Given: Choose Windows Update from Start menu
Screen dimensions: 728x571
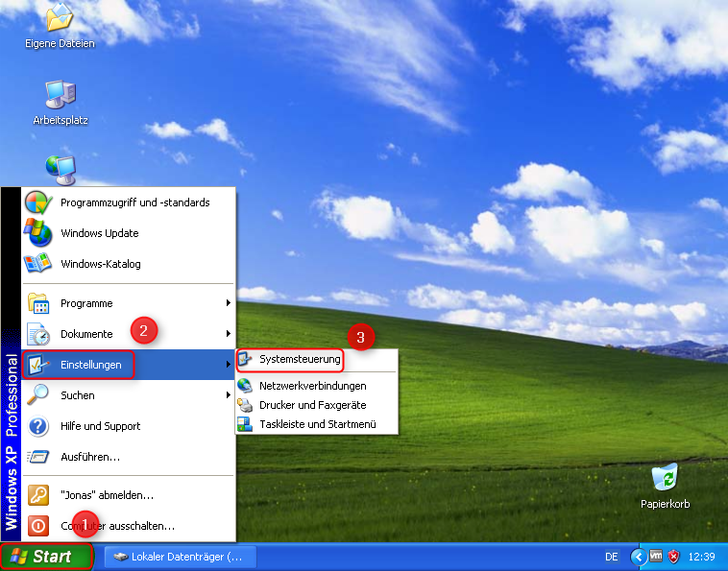Looking at the screenshot, I should (129, 233).
